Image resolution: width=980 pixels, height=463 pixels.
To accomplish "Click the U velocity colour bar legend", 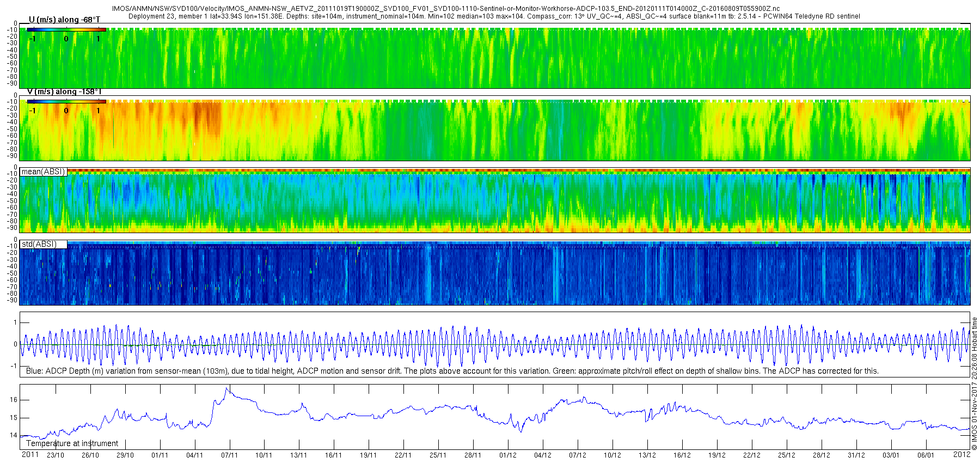I will click(66, 30).
